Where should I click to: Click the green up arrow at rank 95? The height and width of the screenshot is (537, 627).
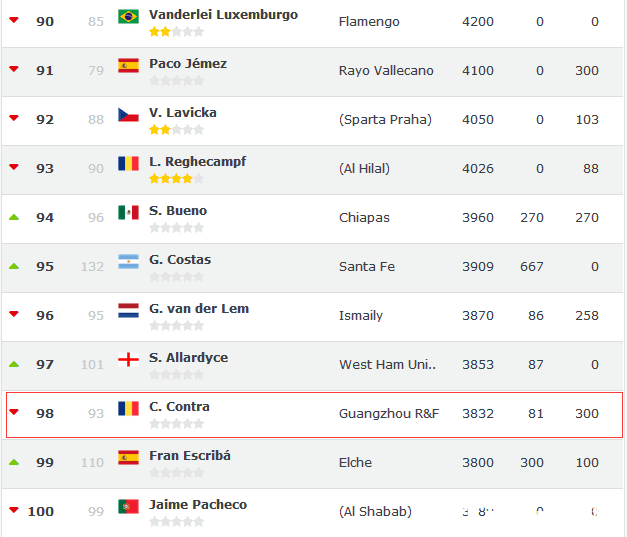[14, 266]
